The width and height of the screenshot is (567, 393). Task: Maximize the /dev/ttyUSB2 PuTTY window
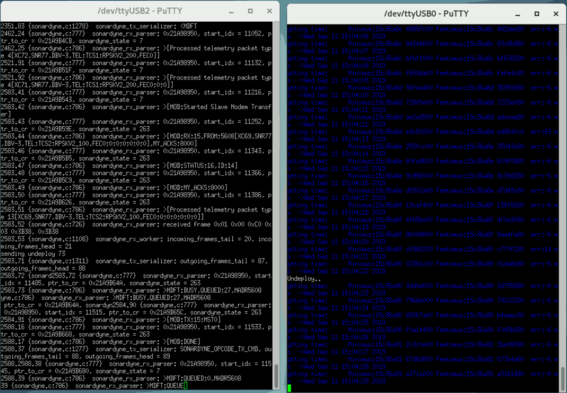[x=250, y=11]
